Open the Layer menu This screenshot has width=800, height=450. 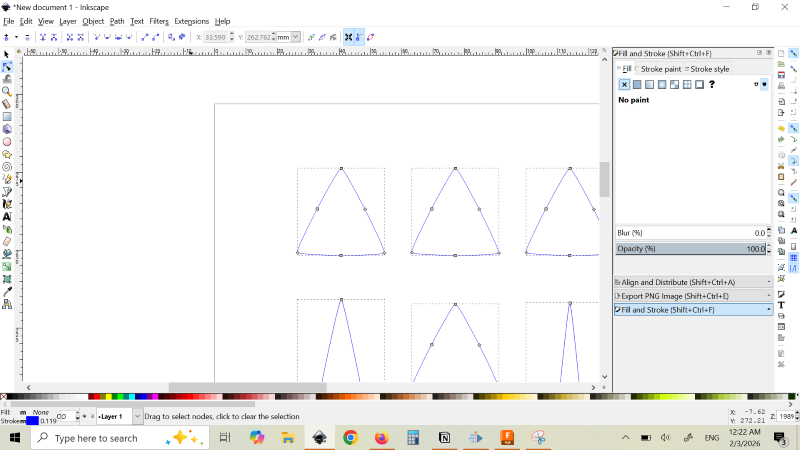(x=67, y=21)
